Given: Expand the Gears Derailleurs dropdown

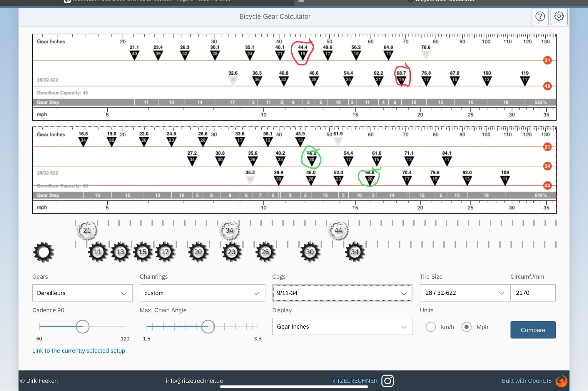Looking at the screenshot, I should pos(82,293).
